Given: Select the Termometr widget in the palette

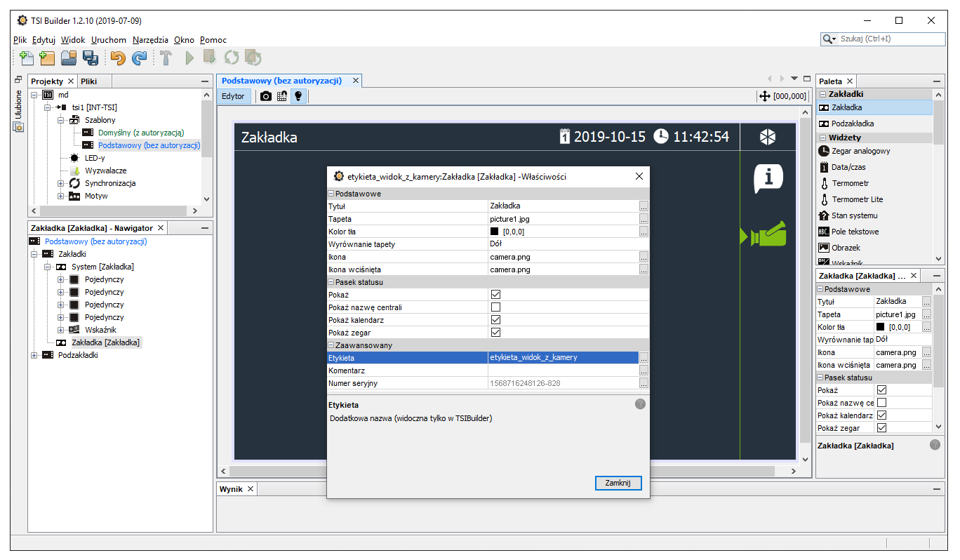Looking at the screenshot, I should click(851, 183).
